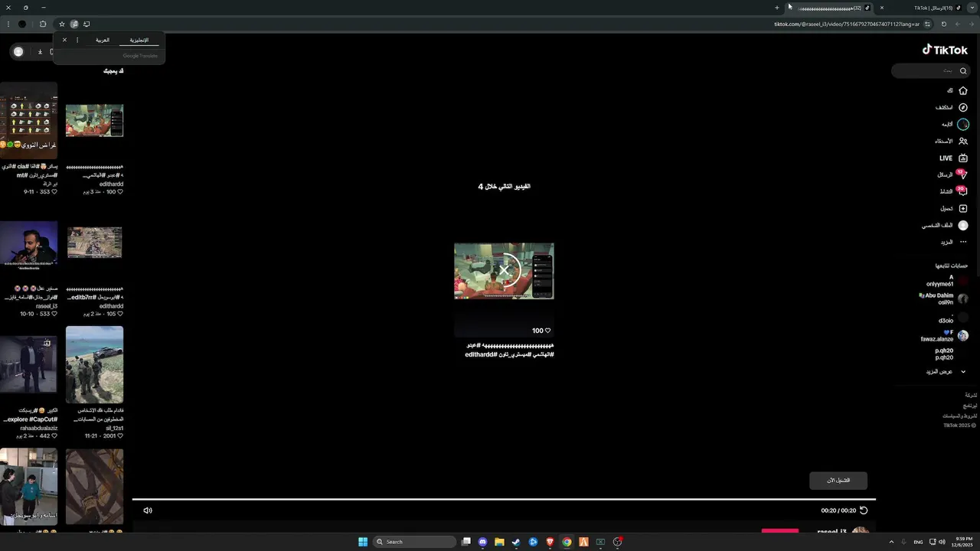
Task: Open the Windows Start menu
Action: [x=363, y=542]
